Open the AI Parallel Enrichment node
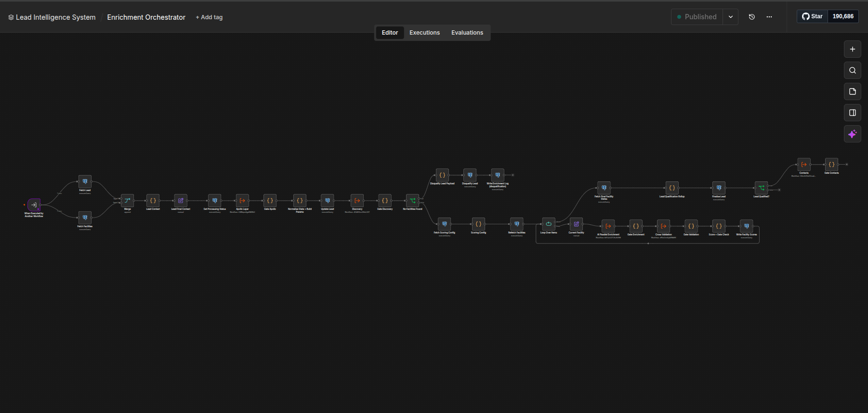The width and height of the screenshot is (868, 413). [x=608, y=226]
